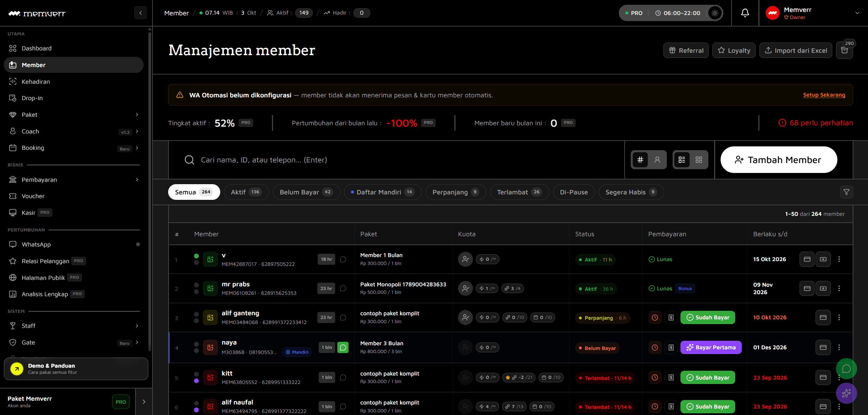The height and width of the screenshot is (415, 868).
Task: Select the Belum Bayar 42 filter tab
Action: pos(306,192)
